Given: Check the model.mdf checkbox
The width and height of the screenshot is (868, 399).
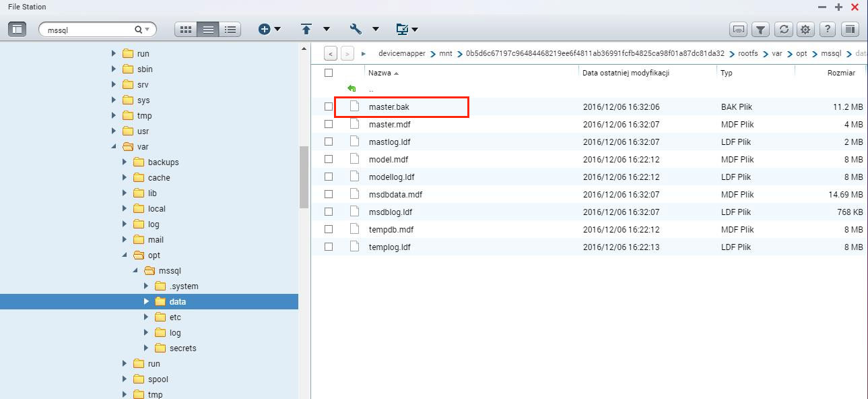Looking at the screenshot, I should pos(329,159).
